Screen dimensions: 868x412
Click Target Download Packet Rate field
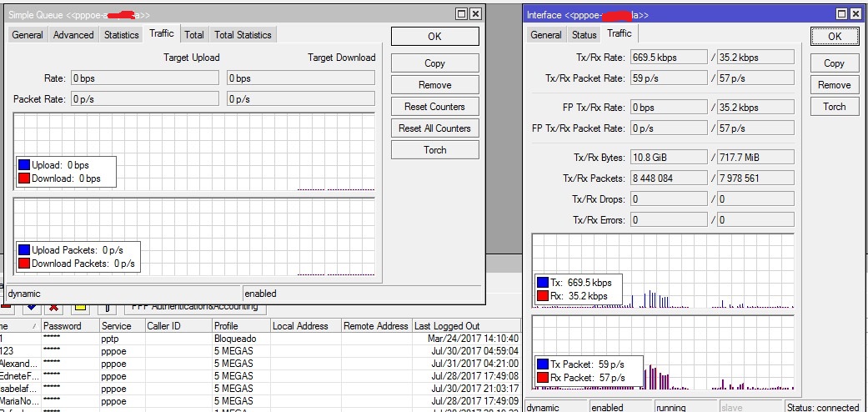click(x=301, y=99)
